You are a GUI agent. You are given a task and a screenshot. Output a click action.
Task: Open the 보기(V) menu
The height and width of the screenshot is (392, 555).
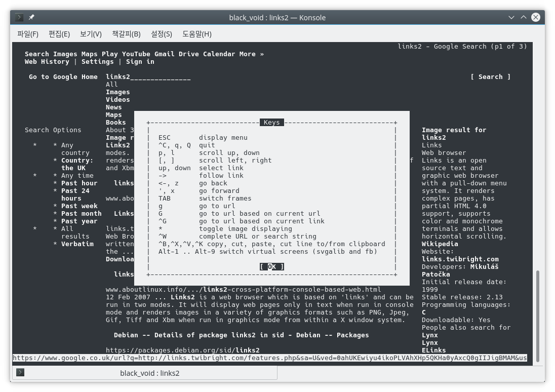(91, 34)
